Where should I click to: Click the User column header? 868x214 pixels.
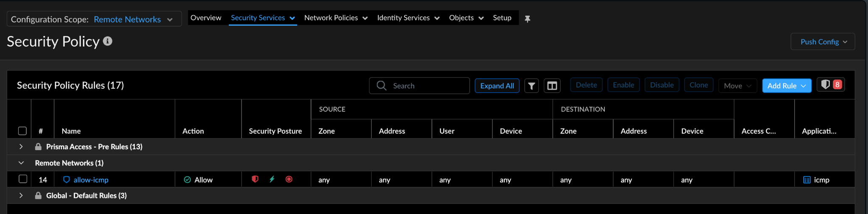tap(447, 131)
